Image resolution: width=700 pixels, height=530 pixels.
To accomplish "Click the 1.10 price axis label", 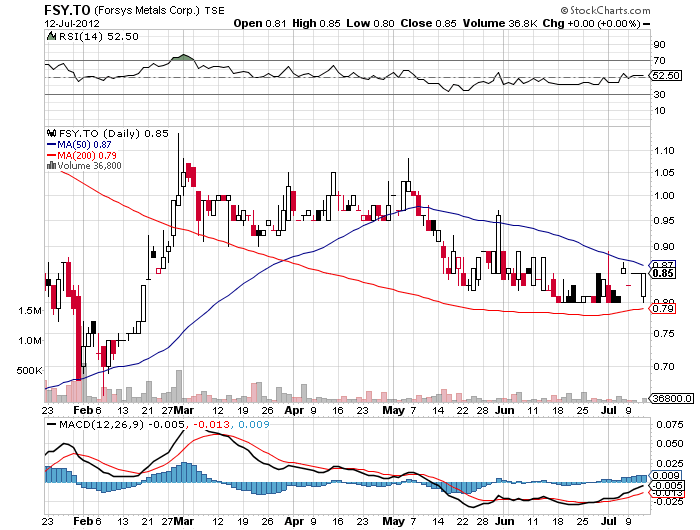I will click(x=664, y=150).
